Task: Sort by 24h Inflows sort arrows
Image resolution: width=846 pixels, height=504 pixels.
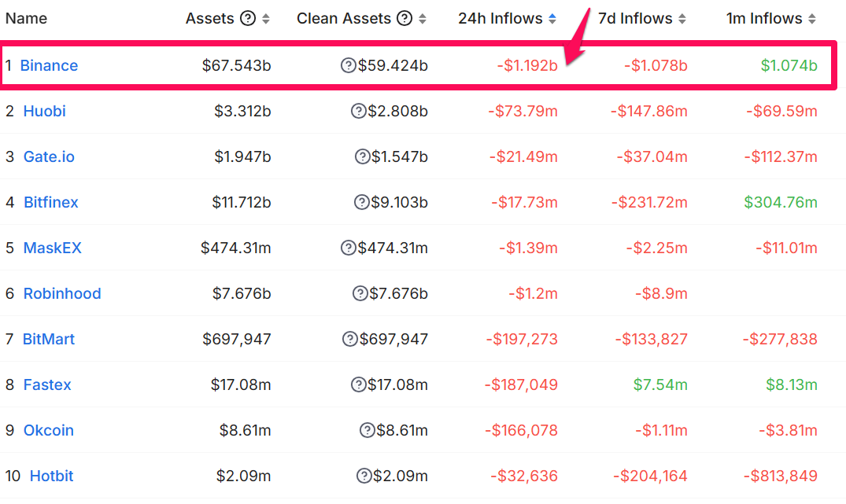Action: pyautogui.click(x=552, y=19)
